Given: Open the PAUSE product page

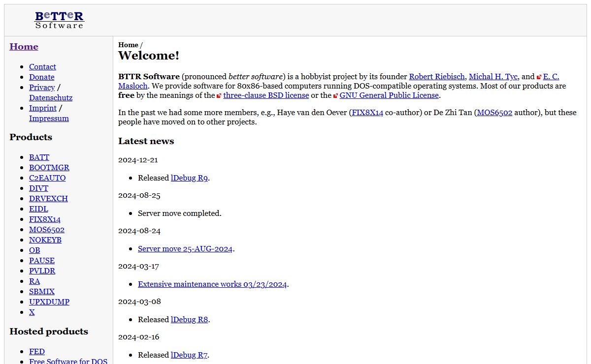Looking at the screenshot, I should tap(42, 261).
